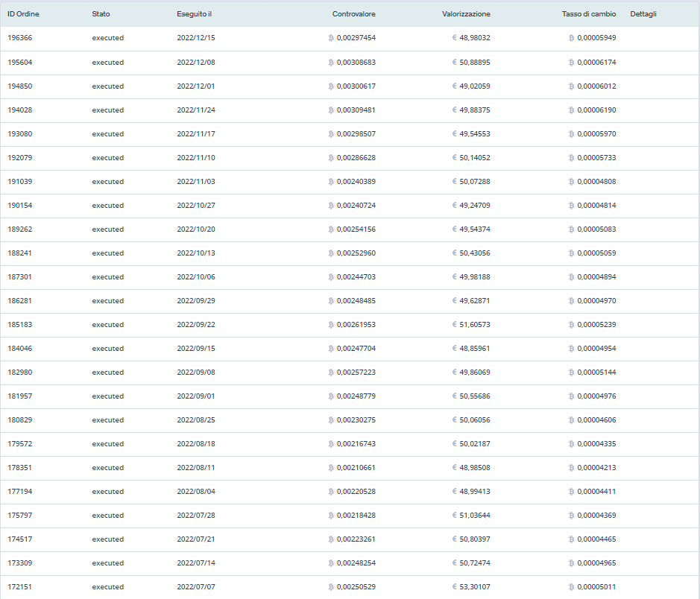Click the Euro icon beside 50,88895
Image resolution: width=700 pixels, height=599 pixels.
pos(455,63)
